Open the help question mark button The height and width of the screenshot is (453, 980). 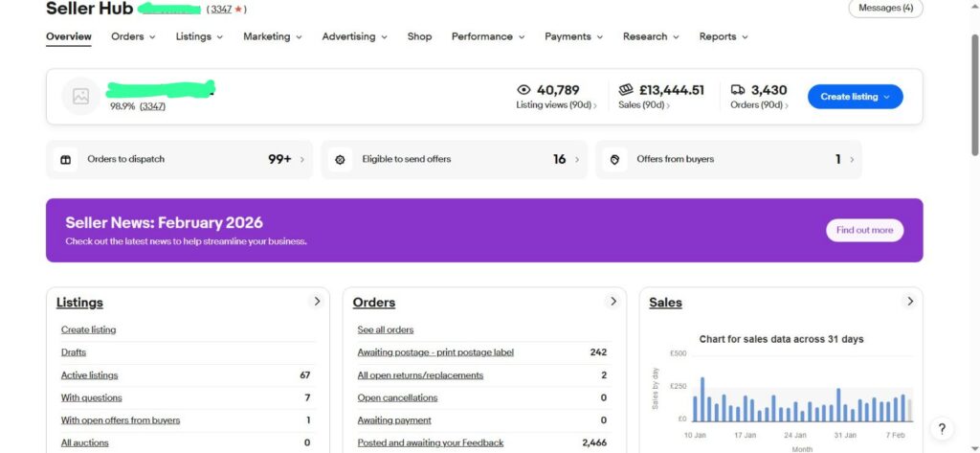coord(942,429)
